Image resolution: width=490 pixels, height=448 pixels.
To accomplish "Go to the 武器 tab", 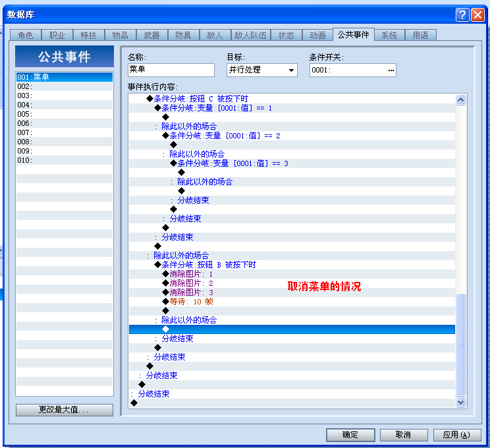I will point(152,35).
